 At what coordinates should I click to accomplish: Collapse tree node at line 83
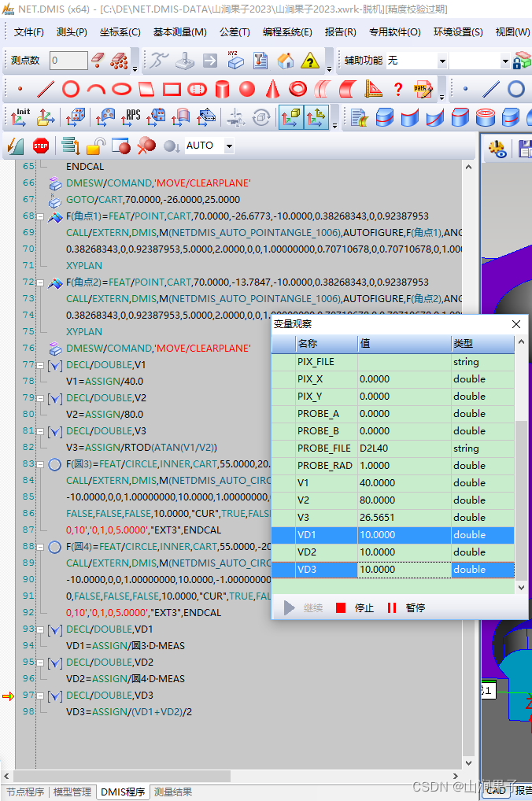pyautogui.click(x=40, y=464)
